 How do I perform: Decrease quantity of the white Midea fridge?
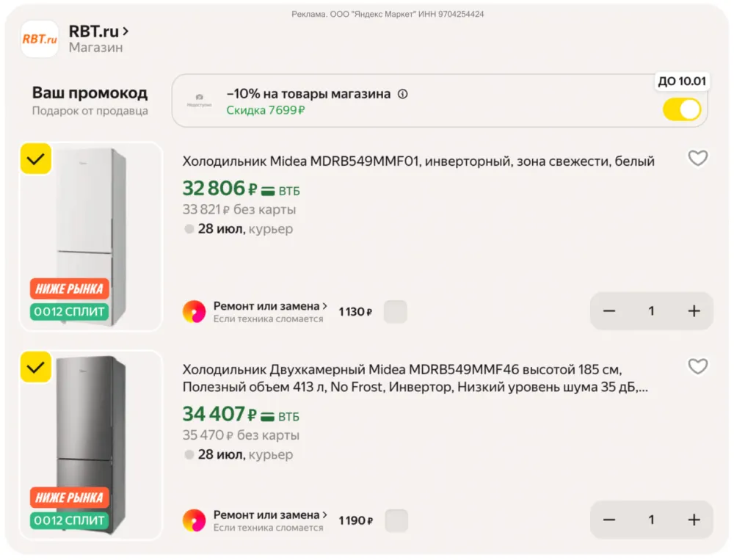[609, 311]
